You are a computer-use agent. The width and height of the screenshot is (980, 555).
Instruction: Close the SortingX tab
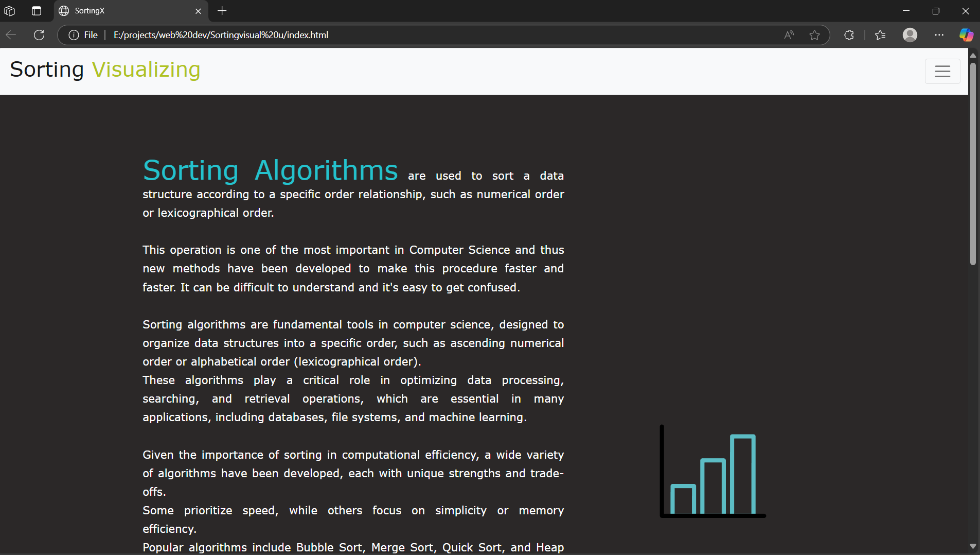[198, 11]
